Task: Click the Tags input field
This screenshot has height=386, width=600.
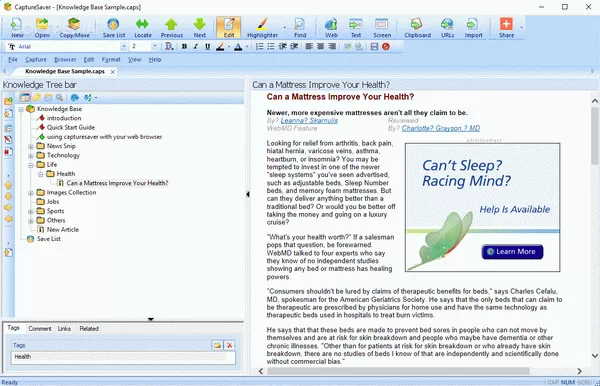Action: pos(123,357)
